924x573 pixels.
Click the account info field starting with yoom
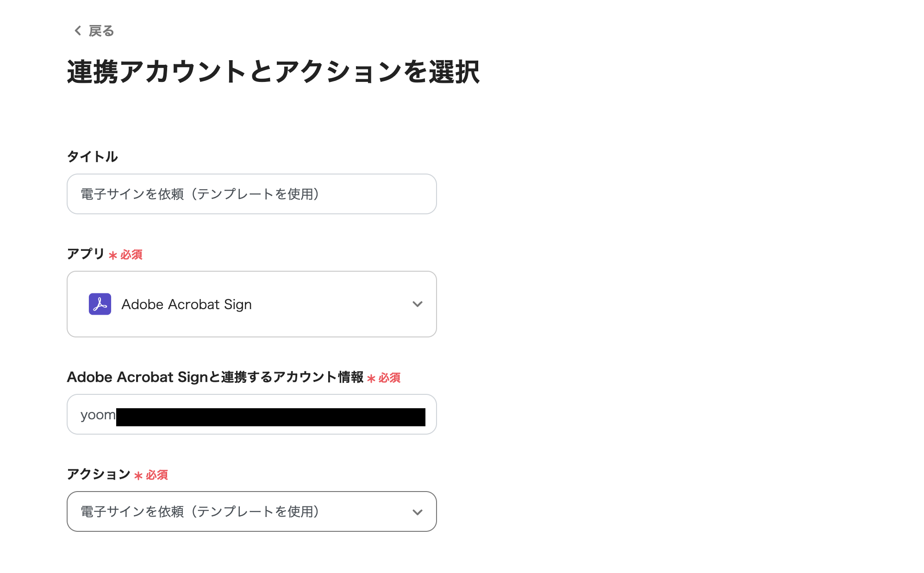pos(251,414)
